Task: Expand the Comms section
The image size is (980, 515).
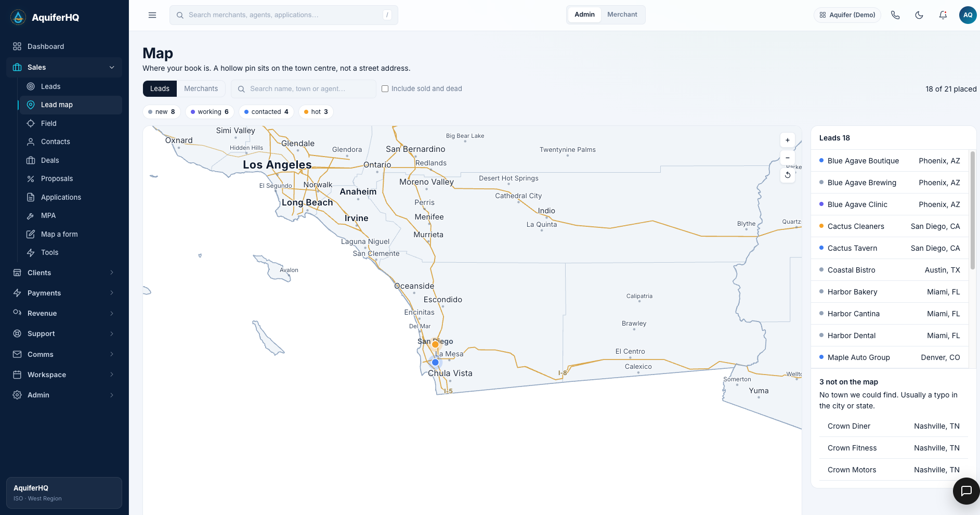Action: point(64,354)
